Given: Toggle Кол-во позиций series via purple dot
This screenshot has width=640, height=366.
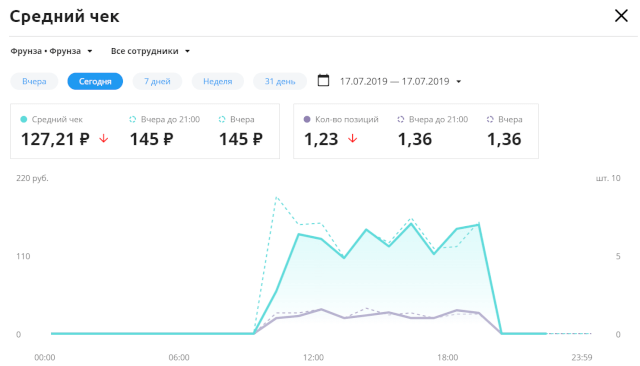Looking at the screenshot, I should 307,119.
